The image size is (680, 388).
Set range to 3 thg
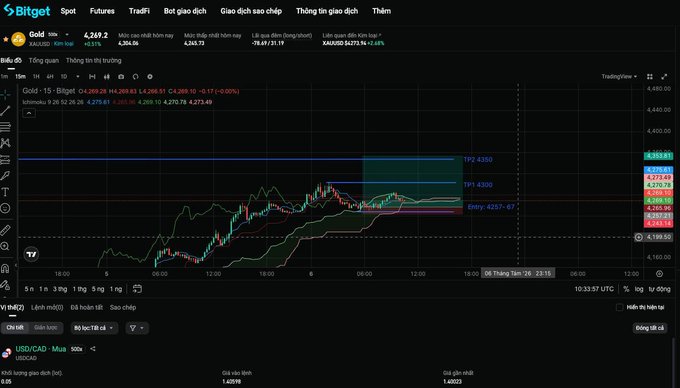tap(60, 289)
